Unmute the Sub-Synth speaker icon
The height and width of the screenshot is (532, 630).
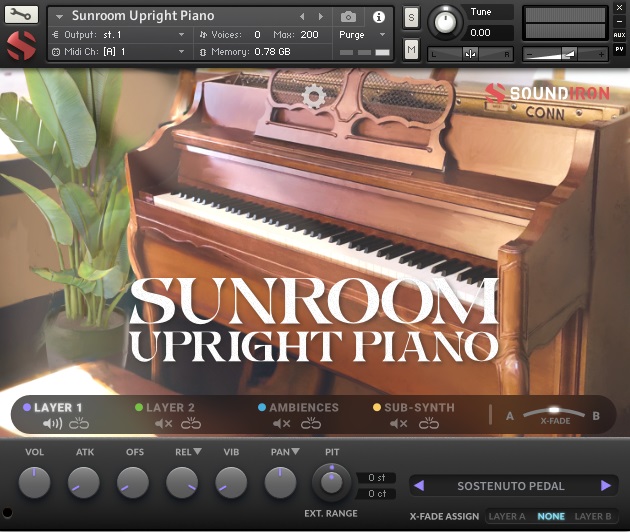(399, 424)
